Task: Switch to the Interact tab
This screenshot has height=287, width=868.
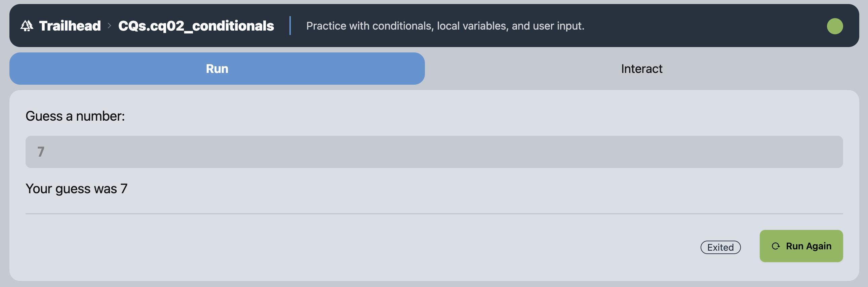Action: (641, 69)
